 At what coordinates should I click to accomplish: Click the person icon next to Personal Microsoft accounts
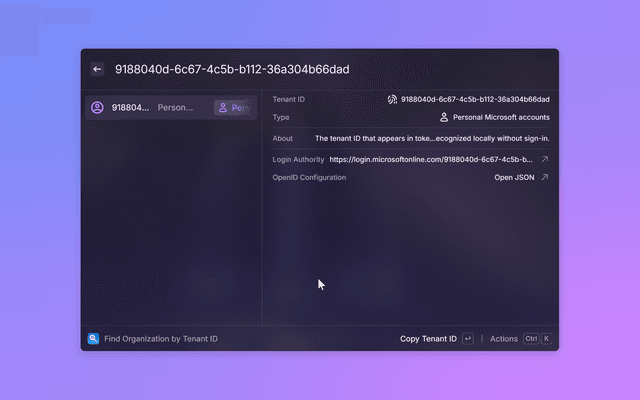[444, 117]
